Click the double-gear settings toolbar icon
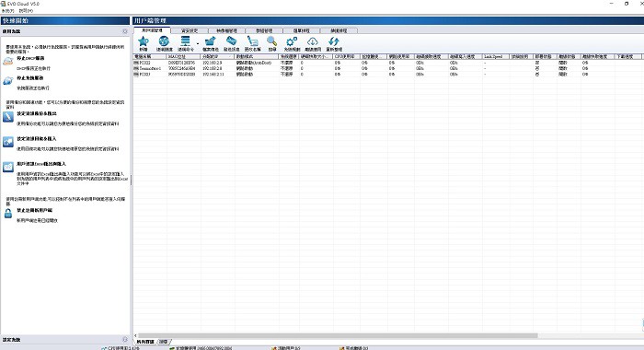Screen dimensions: 644x350 [292, 41]
